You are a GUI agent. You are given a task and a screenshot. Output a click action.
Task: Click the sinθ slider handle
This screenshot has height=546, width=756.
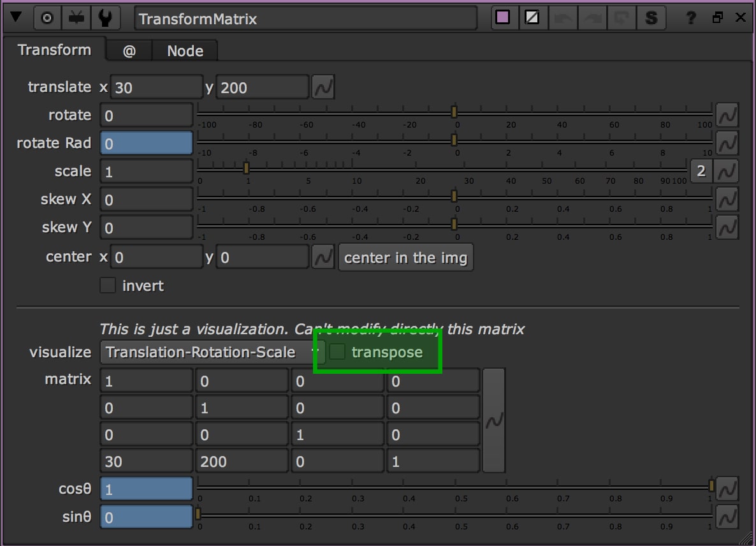pyautogui.click(x=198, y=513)
